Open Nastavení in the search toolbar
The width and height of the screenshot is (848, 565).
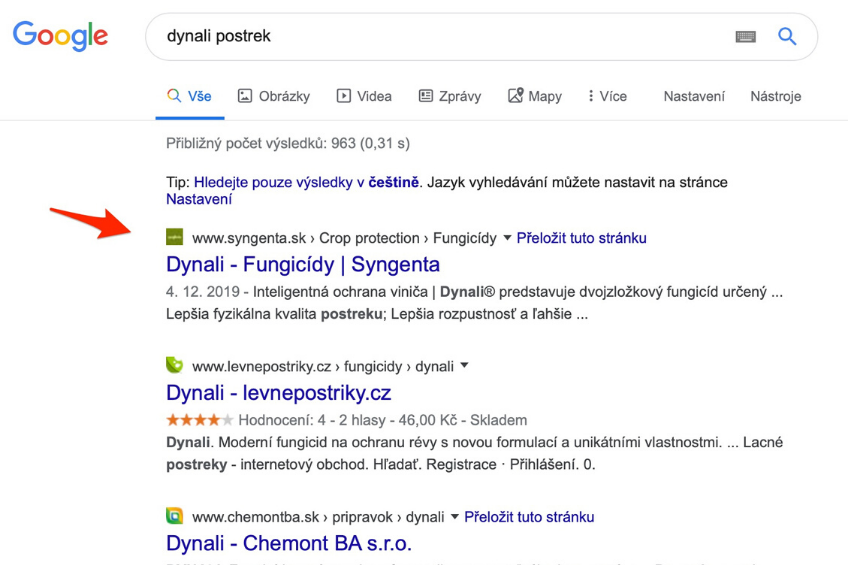click(694, 96)
